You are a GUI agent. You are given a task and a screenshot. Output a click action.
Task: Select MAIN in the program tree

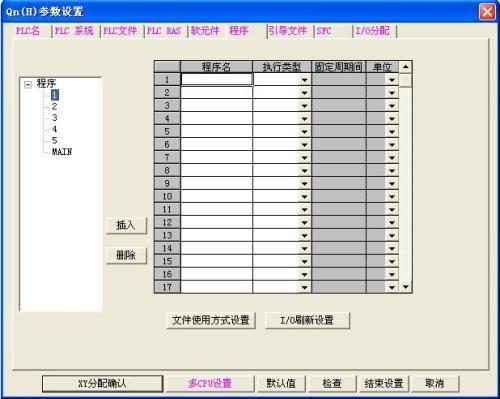click(62, 152)
